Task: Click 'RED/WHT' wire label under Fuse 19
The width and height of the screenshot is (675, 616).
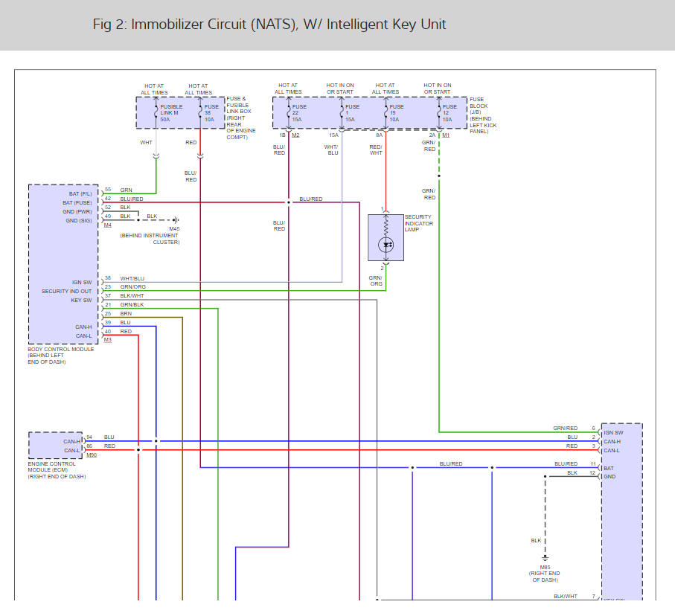Action: [376, 150]
